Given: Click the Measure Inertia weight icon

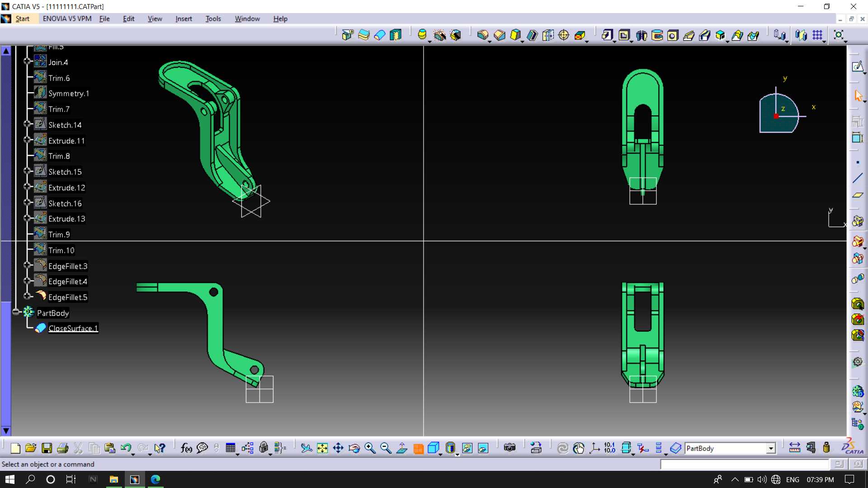Looking at the screenshot, I should click(x=826, y=448).
